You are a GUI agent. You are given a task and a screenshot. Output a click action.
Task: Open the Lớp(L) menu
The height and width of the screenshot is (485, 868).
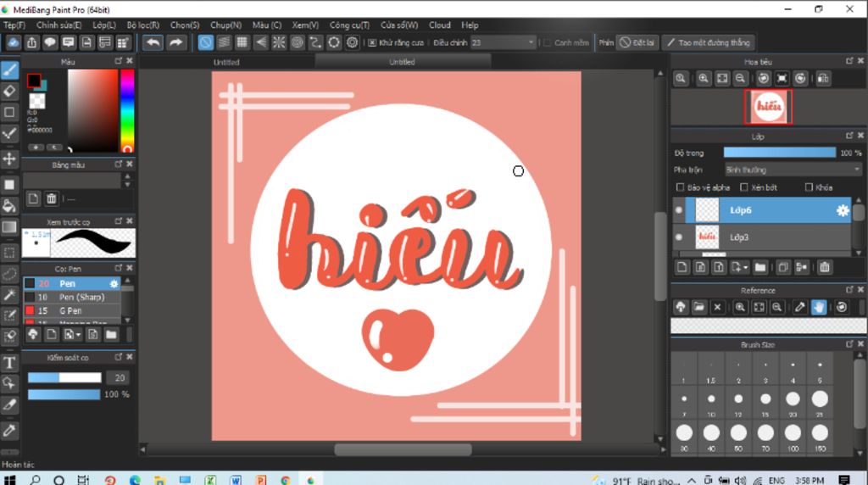point(104,25)
